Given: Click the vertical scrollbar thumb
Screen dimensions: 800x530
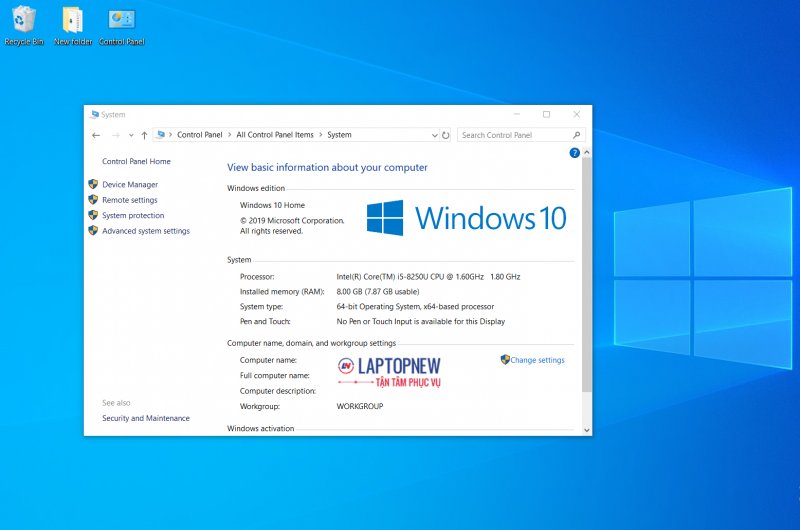Looking at the screenshot, I should pos(587,274).
